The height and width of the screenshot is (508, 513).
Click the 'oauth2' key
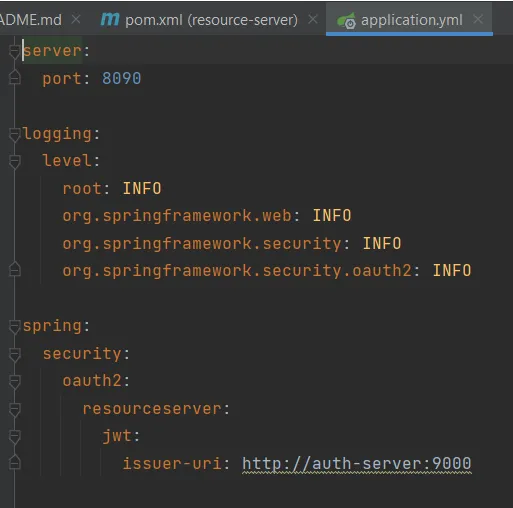[x=92, y=381]
